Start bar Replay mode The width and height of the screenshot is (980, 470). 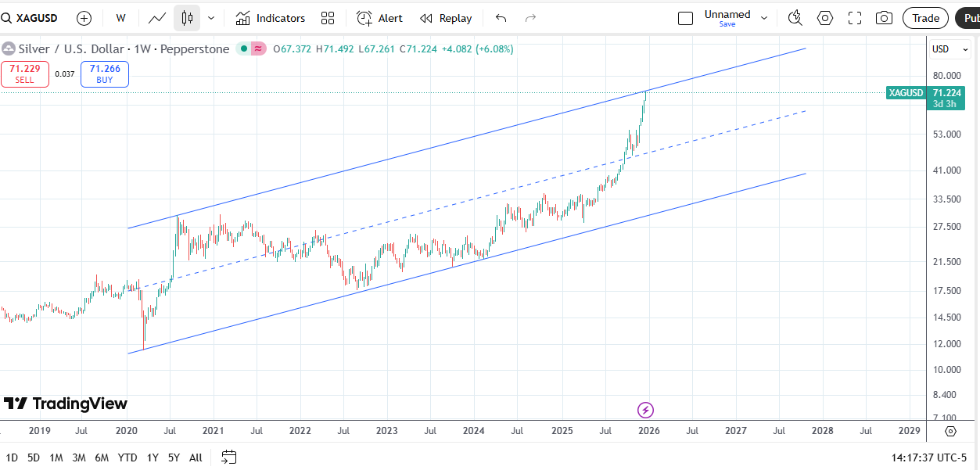tap(446, 18)
